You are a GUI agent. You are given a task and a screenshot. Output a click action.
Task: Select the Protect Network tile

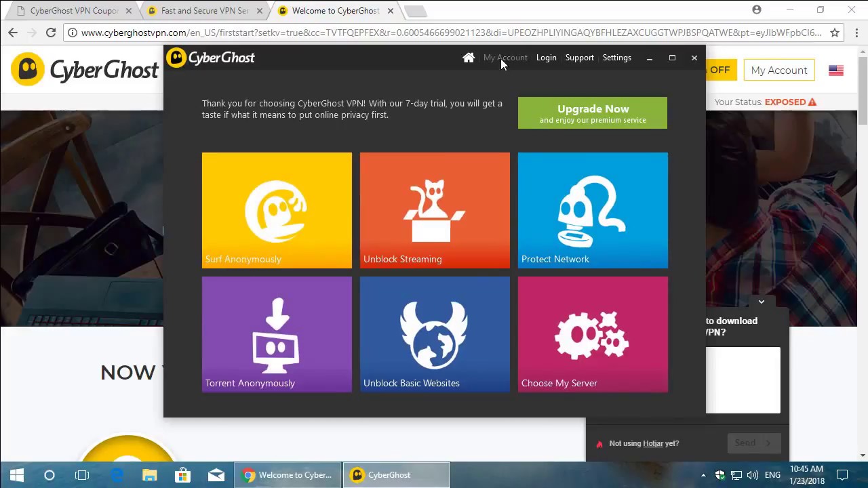tap(593, 210)
